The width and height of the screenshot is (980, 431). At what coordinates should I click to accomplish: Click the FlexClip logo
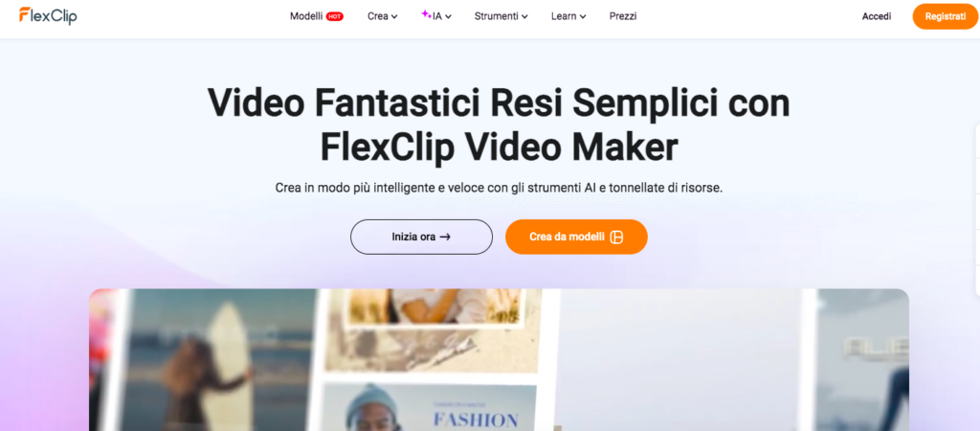point(48,15)
